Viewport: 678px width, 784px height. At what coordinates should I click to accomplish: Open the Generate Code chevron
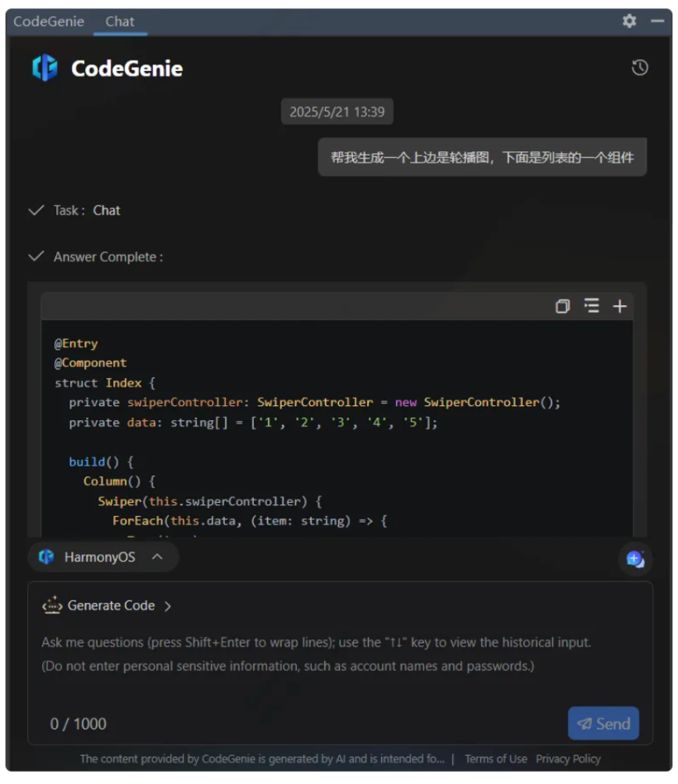pos(168,606)
